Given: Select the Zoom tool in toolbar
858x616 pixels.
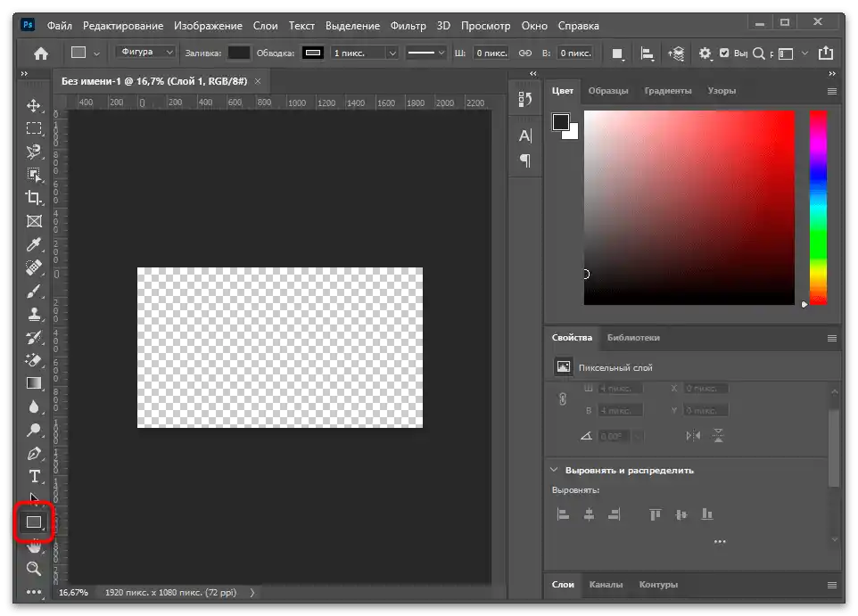Looking at the screenshot, I should point(34,569).
